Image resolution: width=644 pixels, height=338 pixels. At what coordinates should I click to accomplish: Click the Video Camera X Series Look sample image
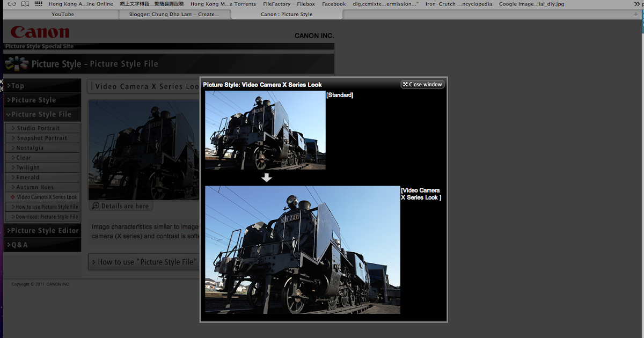[303, 249]
